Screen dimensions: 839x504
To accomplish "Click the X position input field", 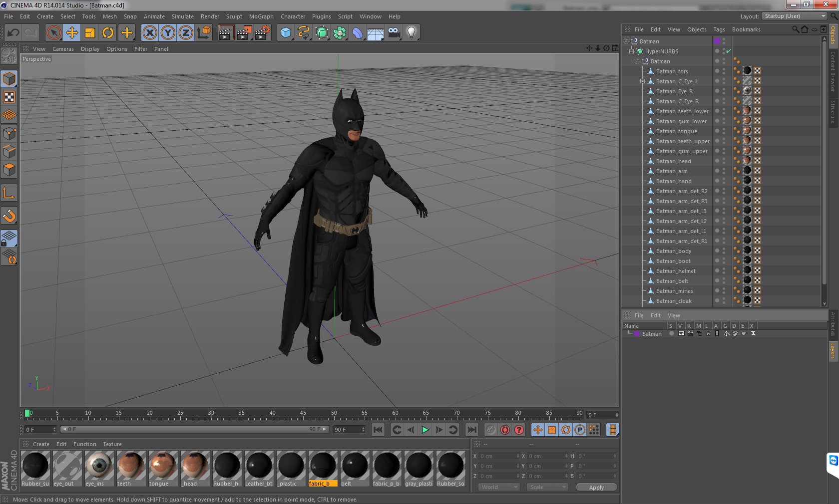I will coord(499,456).
